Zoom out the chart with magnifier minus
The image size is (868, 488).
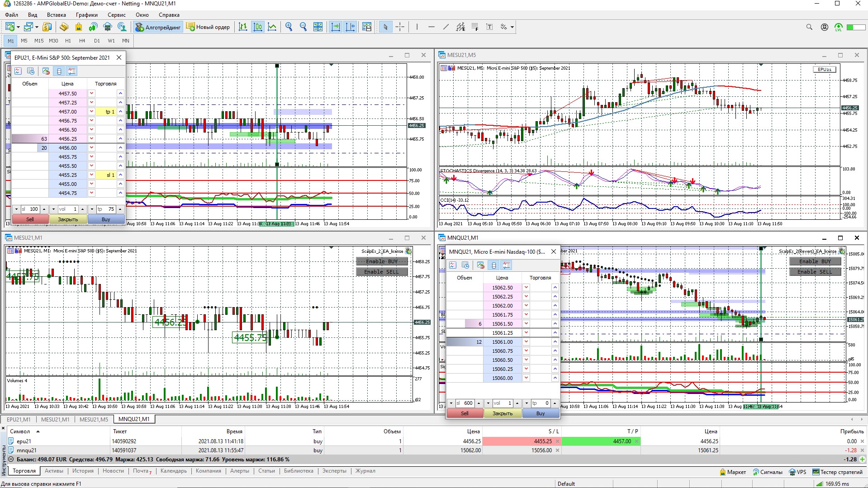pyautogui.click(x=303, y=27)
